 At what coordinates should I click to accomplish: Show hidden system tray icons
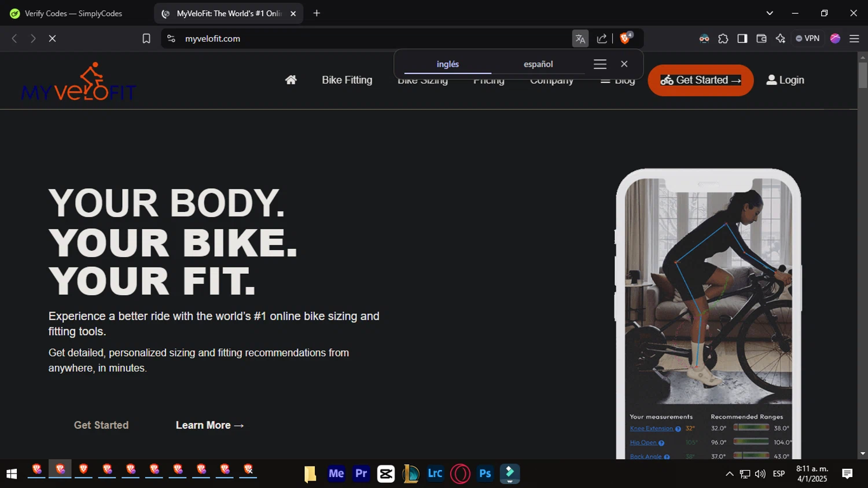click(x=730, y=474)
